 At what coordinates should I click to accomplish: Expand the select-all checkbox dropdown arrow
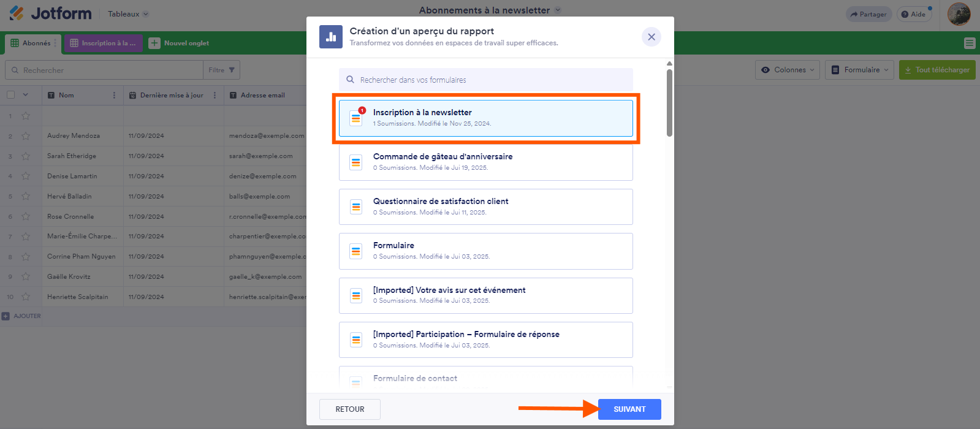point(25,95)
